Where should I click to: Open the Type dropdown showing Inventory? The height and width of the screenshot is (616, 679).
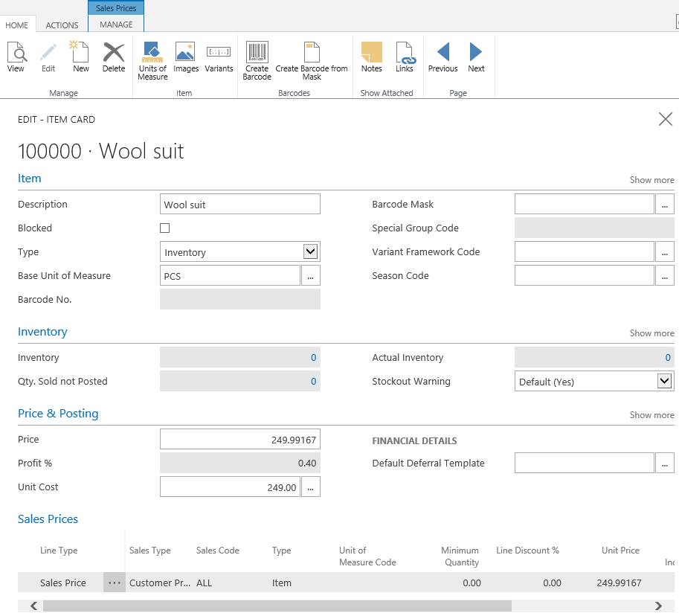(x=311, y=252)
